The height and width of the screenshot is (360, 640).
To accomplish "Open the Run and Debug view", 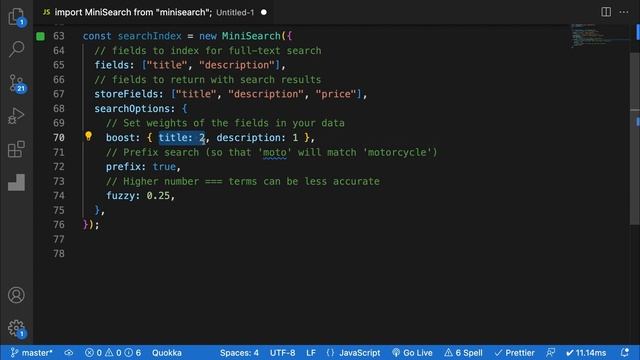I will tap(16, 116).
